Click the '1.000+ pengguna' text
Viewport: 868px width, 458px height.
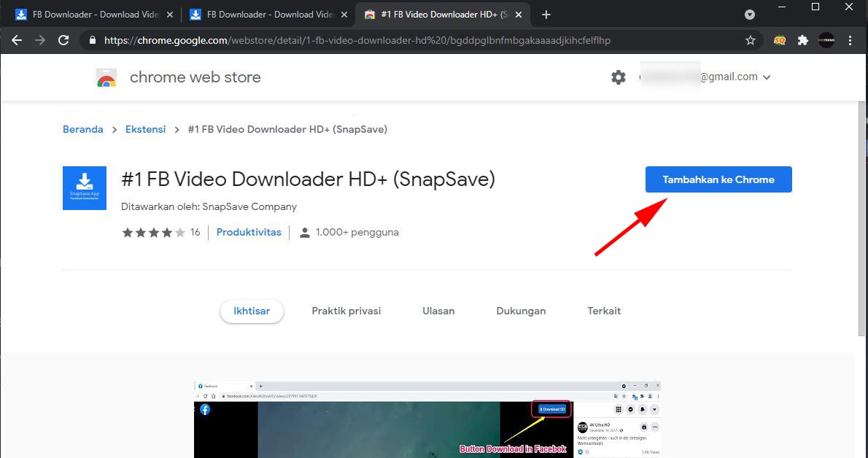(x=357, y=233)
